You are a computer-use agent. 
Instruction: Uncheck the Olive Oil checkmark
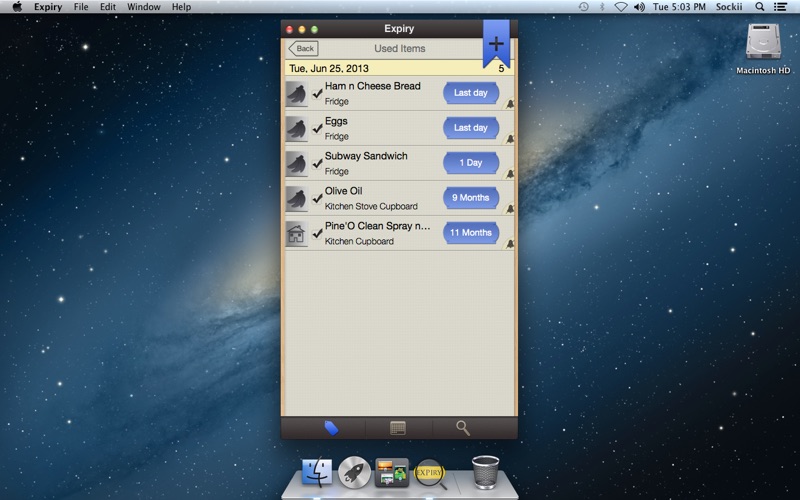point(317,198)
